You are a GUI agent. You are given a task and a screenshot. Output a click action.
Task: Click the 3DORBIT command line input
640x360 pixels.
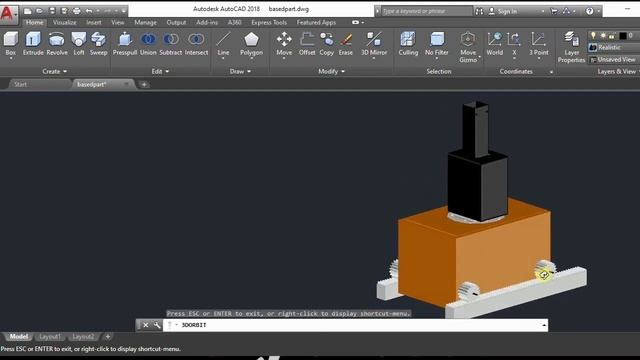coord(355,325)
